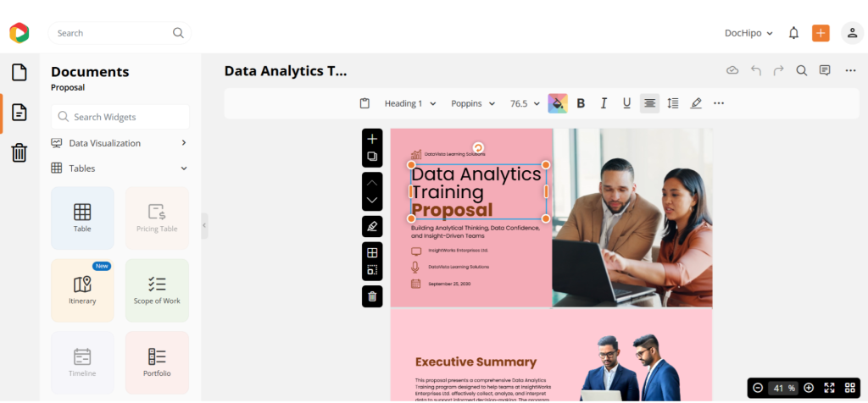Click the line spacing icon

673,103
